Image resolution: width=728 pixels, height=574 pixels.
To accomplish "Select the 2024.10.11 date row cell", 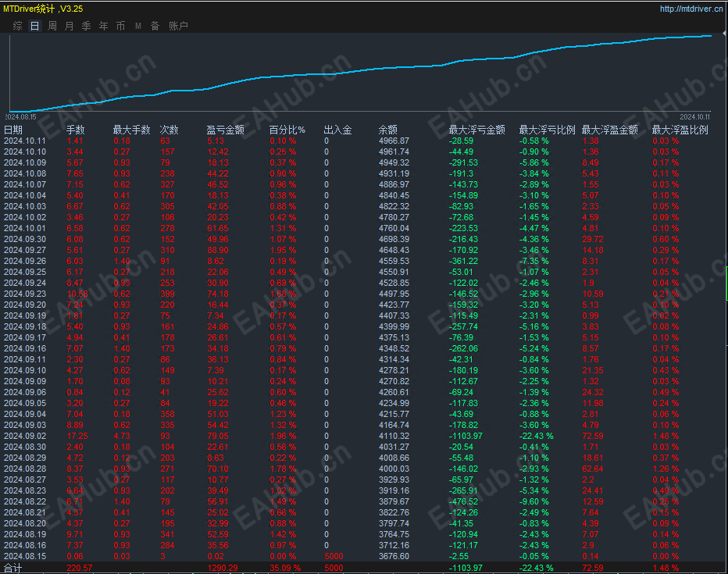I will point(25,141).
